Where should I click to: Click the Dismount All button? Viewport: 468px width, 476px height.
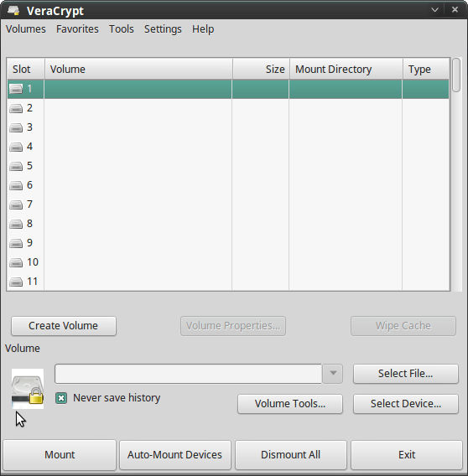(x=290, y=455)
